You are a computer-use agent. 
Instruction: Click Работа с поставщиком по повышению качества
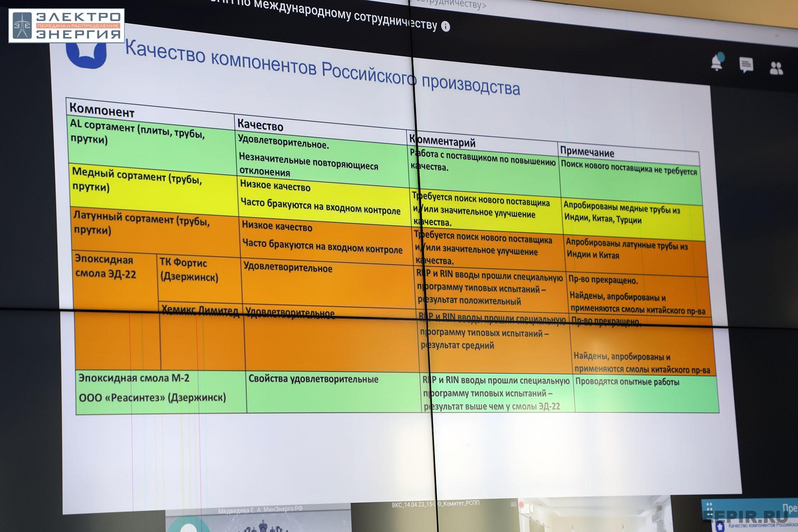[483, 161]
